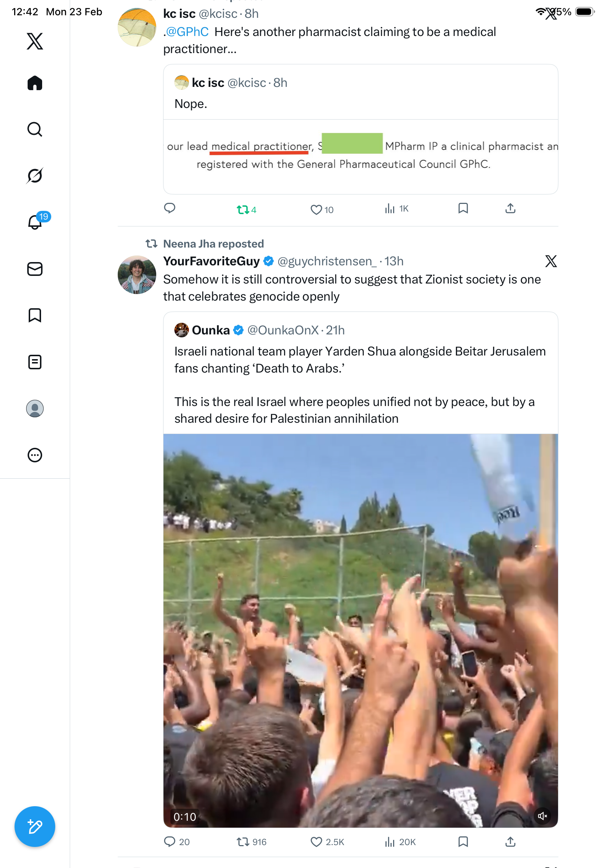Open YourFavoriteGuy's profile avatar
Image resolution: width=606 pixels, height=868 pixels.
(x=137, y=275)
